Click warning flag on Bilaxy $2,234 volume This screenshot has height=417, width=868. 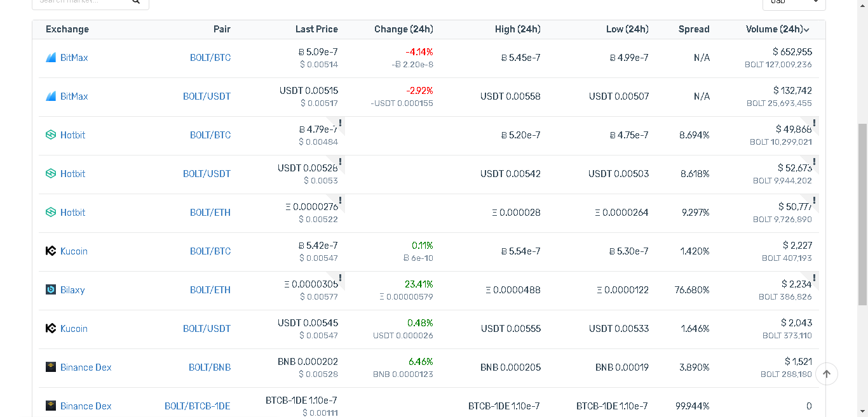815,278
